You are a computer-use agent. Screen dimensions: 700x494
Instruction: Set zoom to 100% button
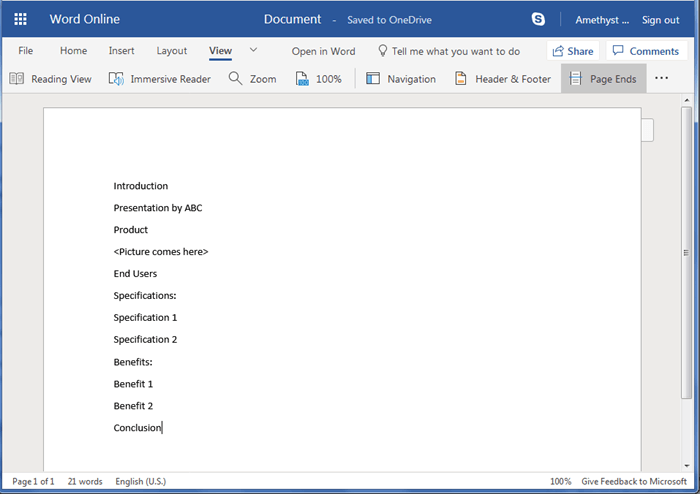318,79
